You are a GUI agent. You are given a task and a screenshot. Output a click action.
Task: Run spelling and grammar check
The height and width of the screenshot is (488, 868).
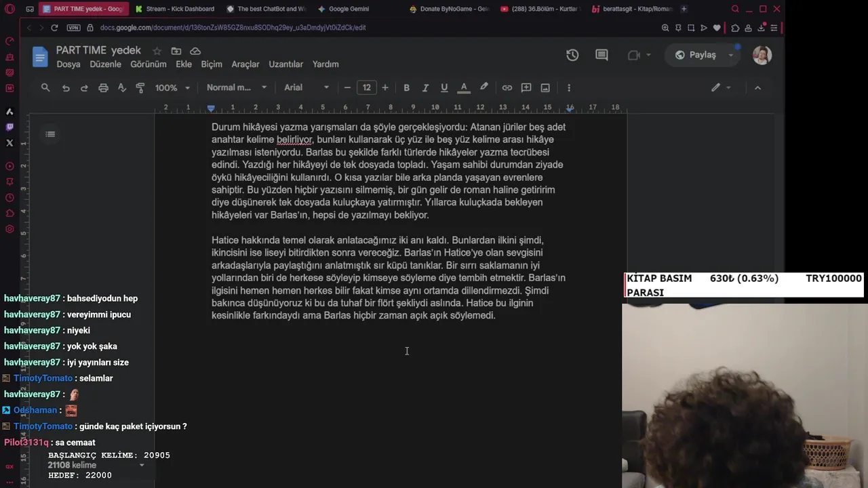pos(122,87)
